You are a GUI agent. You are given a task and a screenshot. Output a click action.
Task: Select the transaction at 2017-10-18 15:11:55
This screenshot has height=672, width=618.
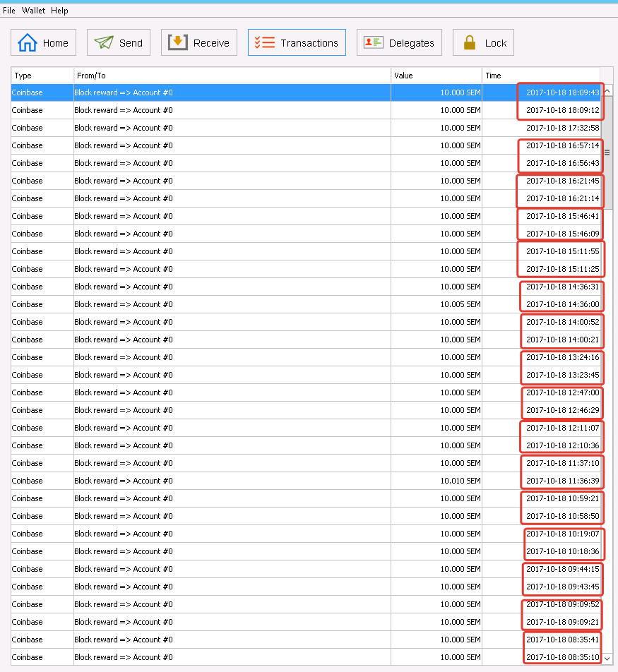[305, 251]
